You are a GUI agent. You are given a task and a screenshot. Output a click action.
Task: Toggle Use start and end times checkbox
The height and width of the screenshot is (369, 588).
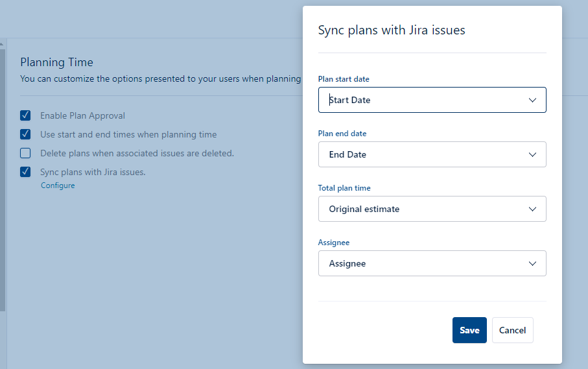pos(25,134)
